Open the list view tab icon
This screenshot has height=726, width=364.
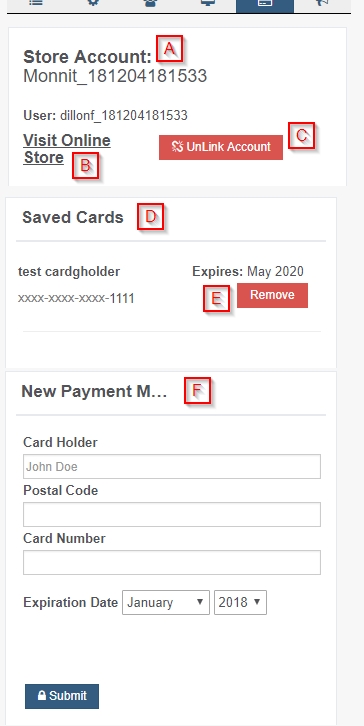pyautogui.click(x=36, y=3)
